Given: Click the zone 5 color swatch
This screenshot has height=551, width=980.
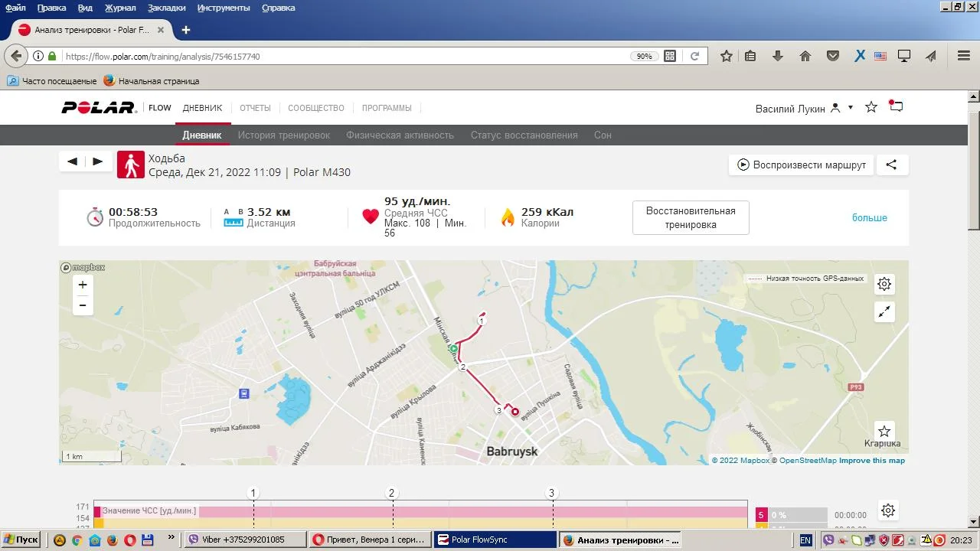Looking at the screenshot, I should 761,515.
